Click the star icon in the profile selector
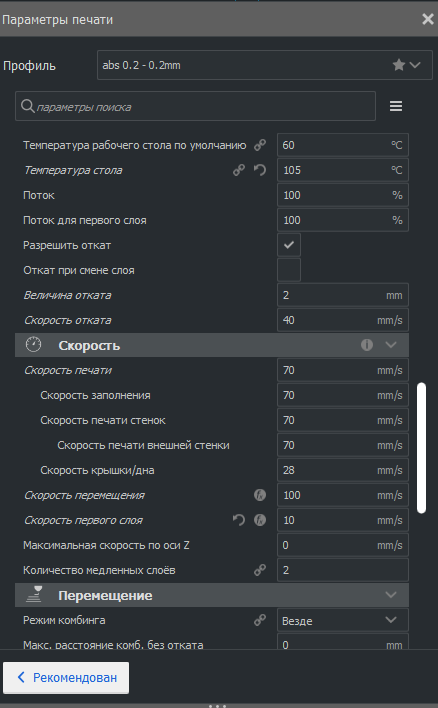 (399, 65)
